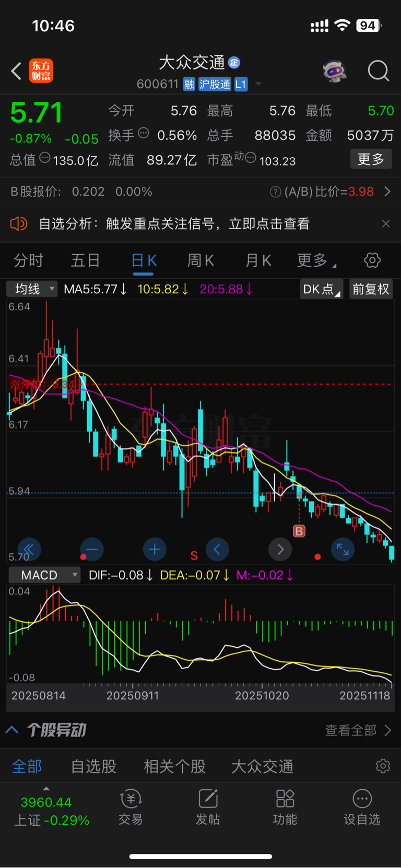Tap the current price 5.71
Screen dimensions: 401x868
[36, 113]
